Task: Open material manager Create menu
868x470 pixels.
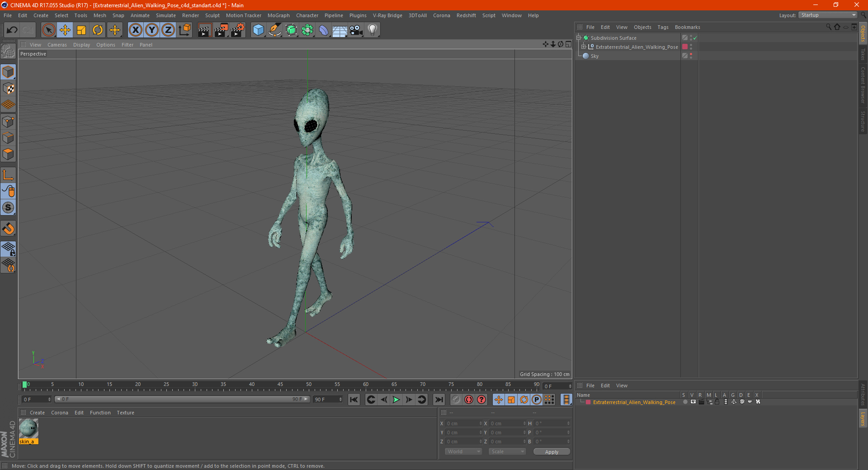Action: click(x=37, y=413)
